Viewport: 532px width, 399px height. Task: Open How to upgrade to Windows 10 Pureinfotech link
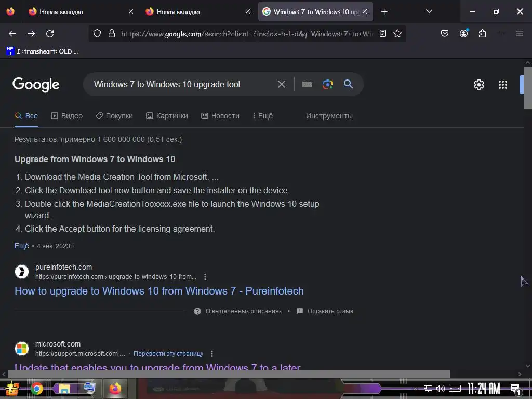pos(159,291)
